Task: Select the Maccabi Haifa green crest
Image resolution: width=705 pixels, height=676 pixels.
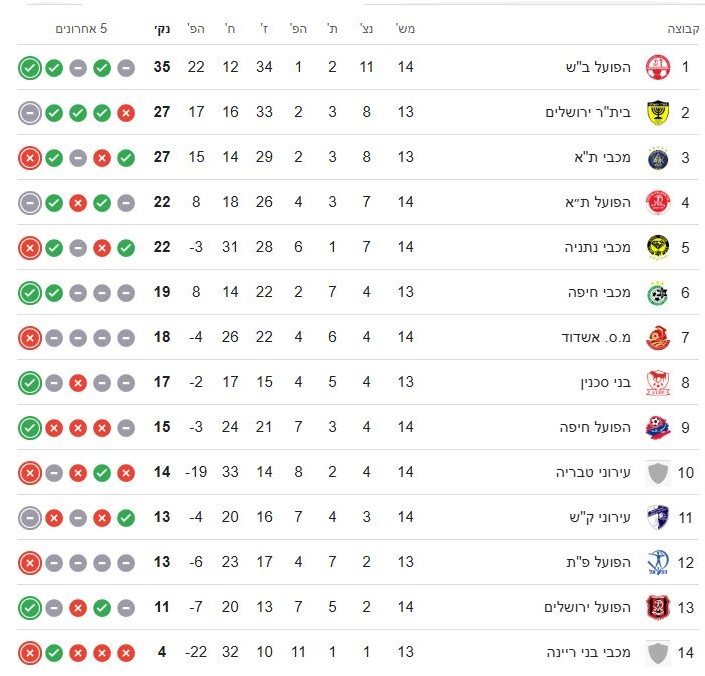Action: tap(657, 293)
